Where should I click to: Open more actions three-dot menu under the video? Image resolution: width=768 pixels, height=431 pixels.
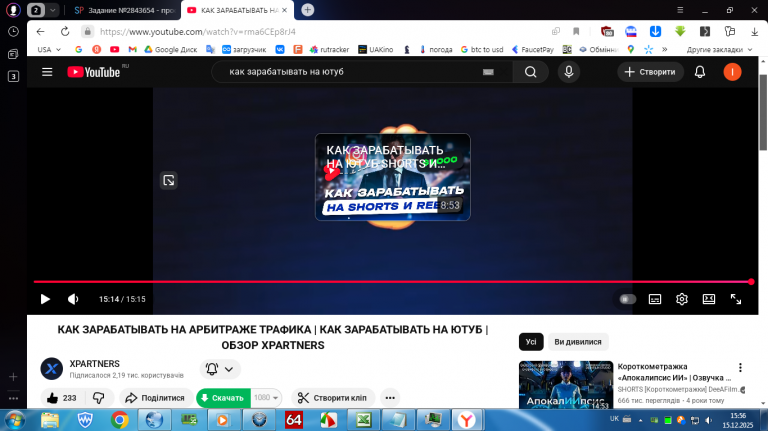click(x=390, y=398)
